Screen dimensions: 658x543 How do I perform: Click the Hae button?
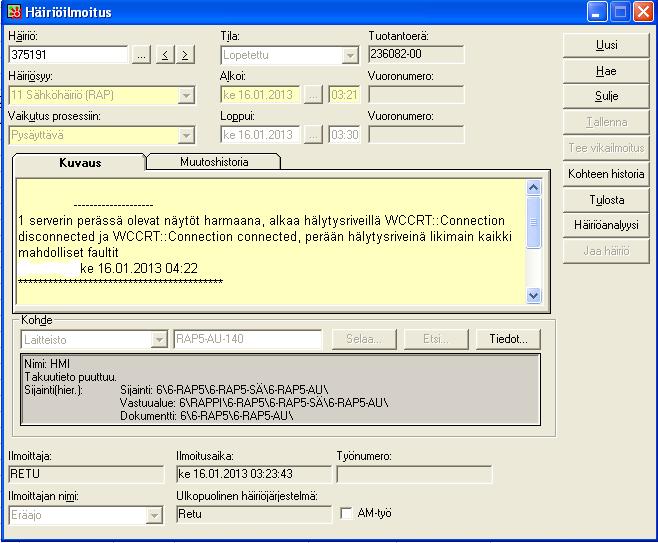click(x=606, y=71)
